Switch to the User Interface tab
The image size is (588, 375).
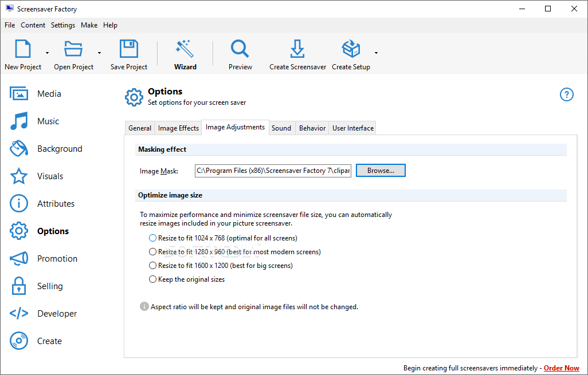tap(353, 128)
